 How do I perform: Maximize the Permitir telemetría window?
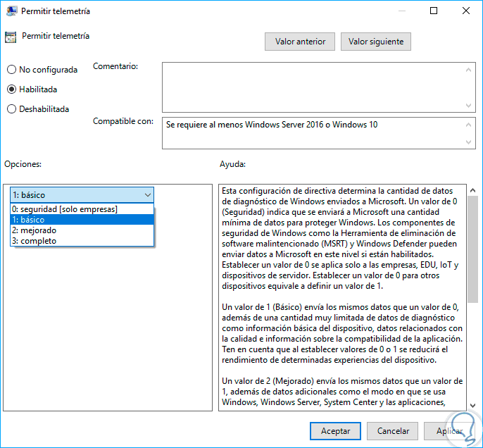tap(434, 11)
